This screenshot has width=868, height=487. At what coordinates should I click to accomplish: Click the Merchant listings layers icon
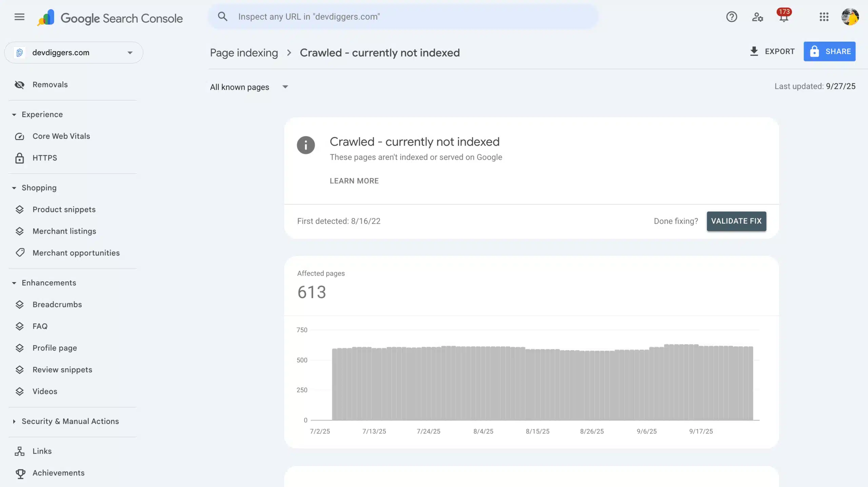click(x=19, y=231)
